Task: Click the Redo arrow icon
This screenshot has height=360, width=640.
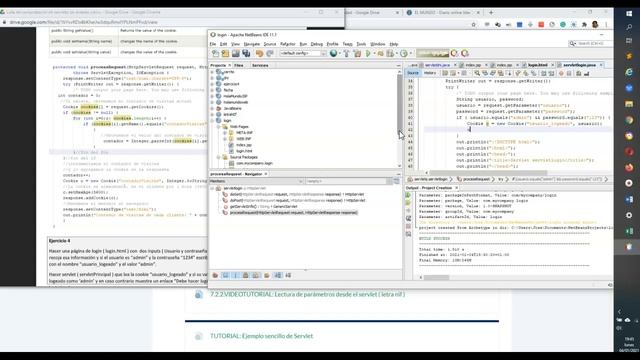Action: click(x=269, y=53)
